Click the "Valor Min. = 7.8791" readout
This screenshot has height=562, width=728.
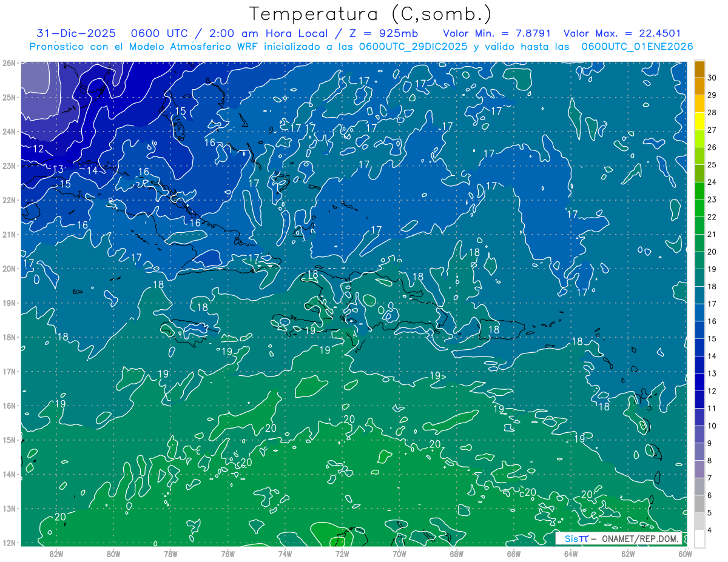point(497,33)
